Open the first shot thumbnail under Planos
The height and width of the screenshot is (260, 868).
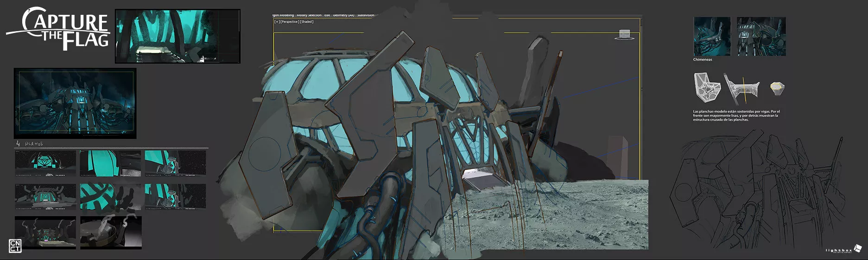45,163
